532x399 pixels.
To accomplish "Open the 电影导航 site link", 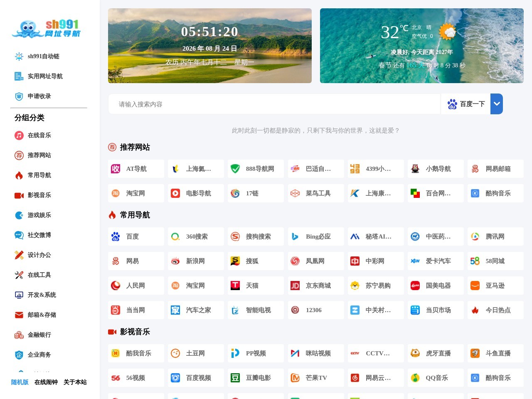I will coord(196,193).
